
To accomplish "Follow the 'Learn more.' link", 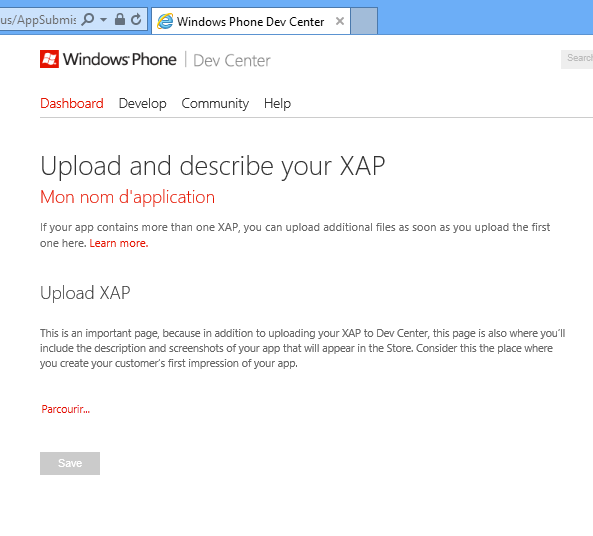I will [x=119, y=243].
